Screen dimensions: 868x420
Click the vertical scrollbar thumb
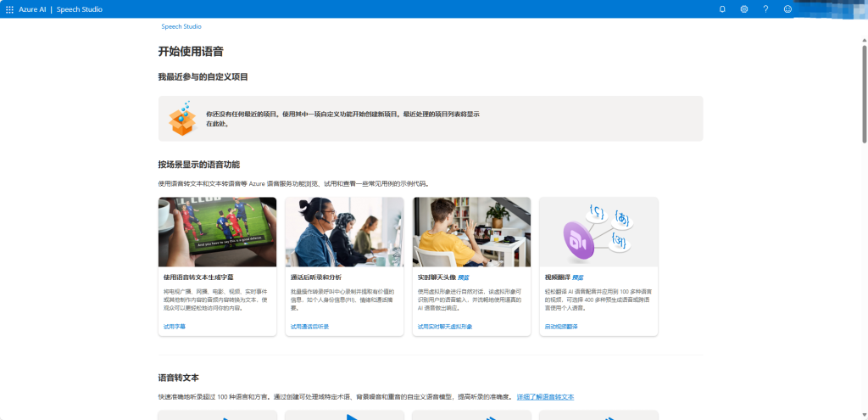(864, 94)
